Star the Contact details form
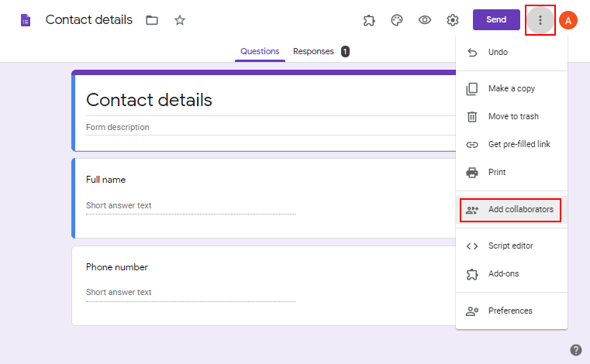 coord(180,20)
